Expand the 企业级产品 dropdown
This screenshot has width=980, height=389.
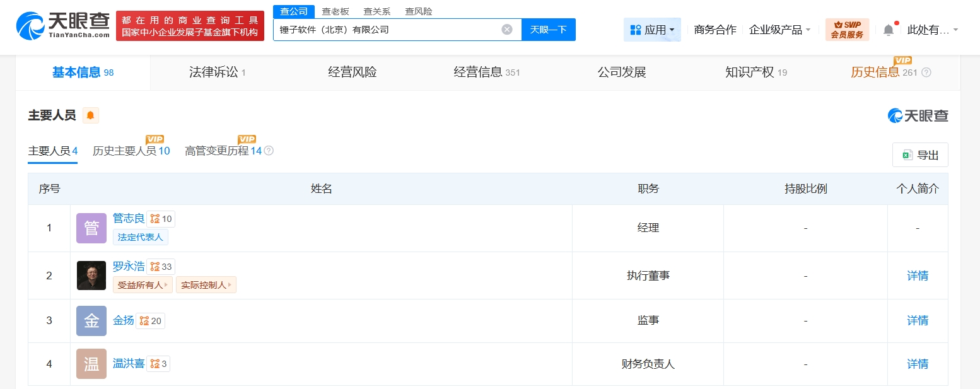click(x=779, y=30)
